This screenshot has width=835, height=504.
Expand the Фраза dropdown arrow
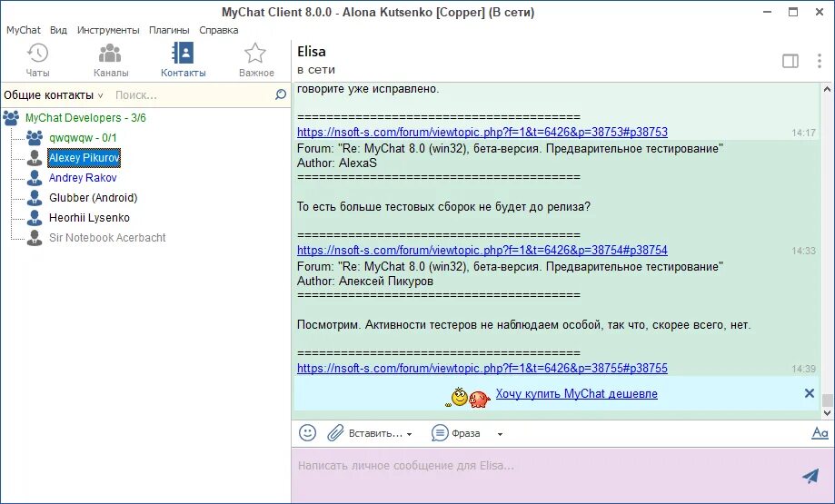(x=500, y=434)
